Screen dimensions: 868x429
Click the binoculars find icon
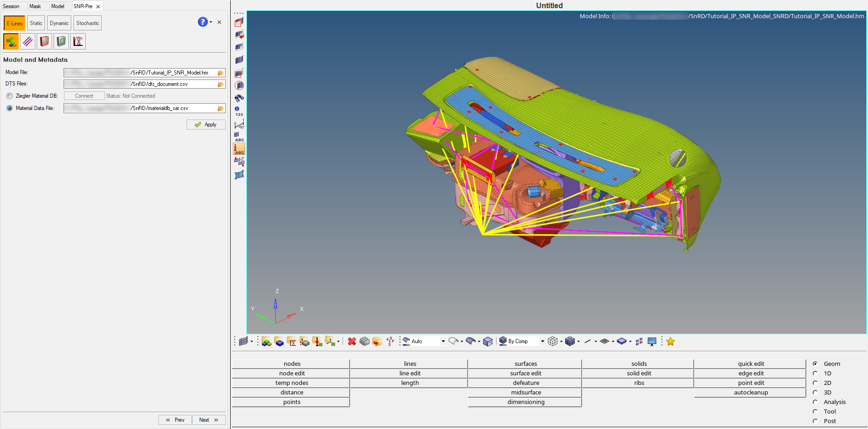click(239, 98)
